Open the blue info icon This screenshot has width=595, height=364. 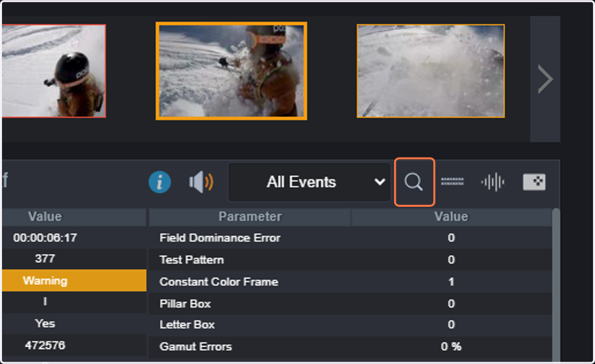click(160, 182)
